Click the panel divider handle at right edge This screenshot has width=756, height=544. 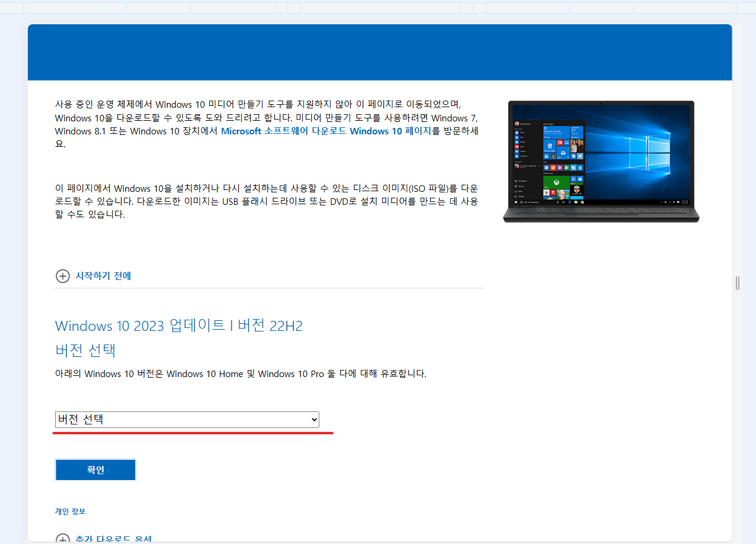pos(738,283)
